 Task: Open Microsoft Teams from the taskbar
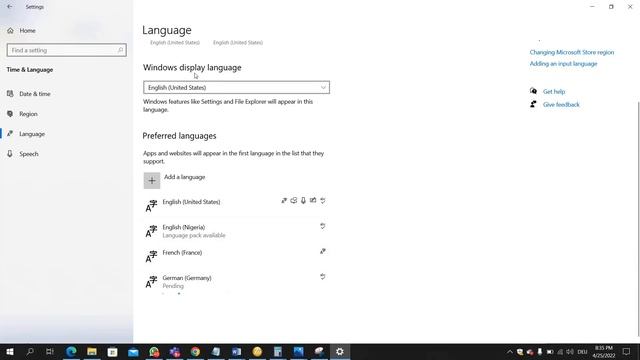coord(175,351)
